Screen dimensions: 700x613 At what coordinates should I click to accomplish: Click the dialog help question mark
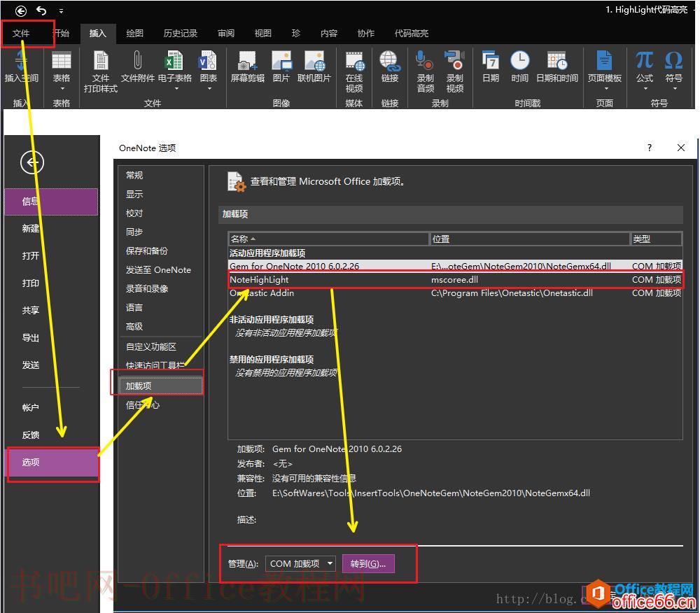click(x=650, y=148)
